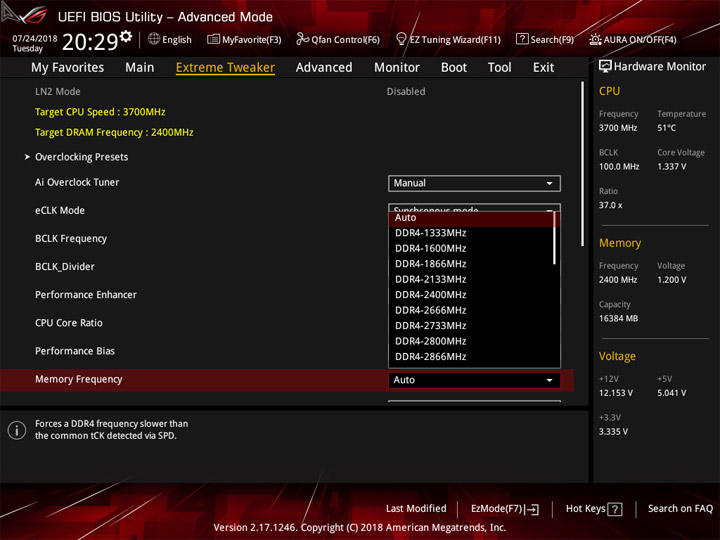This screenshot has width=720, height=540.
Task: Click the EzMode exit arrow icon
Action: pyautogui.click(x=532, y=509)
